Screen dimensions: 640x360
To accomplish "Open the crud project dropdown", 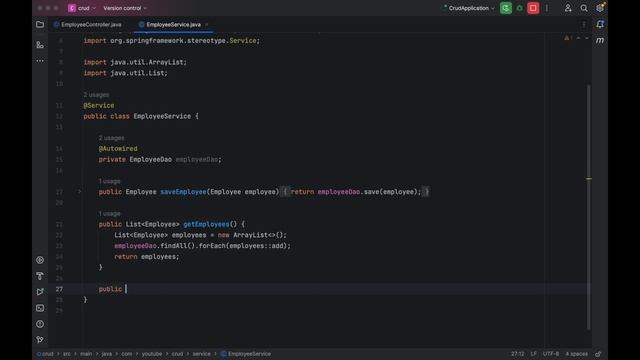I will 82,8.
